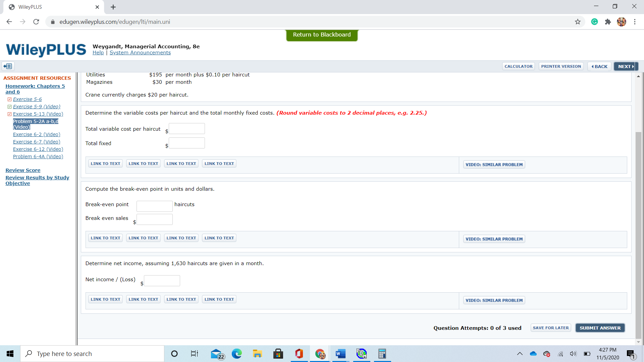This screenshot has height=362, width=644.
Task: Open a new browser tab
Action: (x=113, y=7)
